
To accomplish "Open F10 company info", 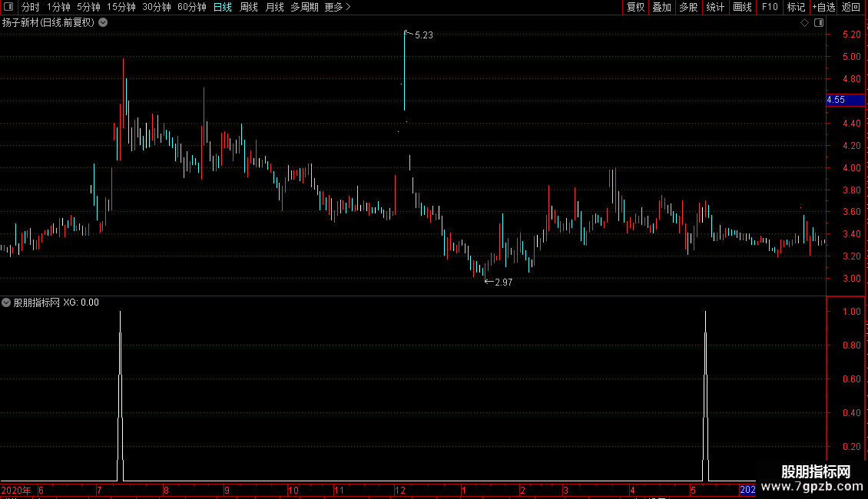I will 770,7.
